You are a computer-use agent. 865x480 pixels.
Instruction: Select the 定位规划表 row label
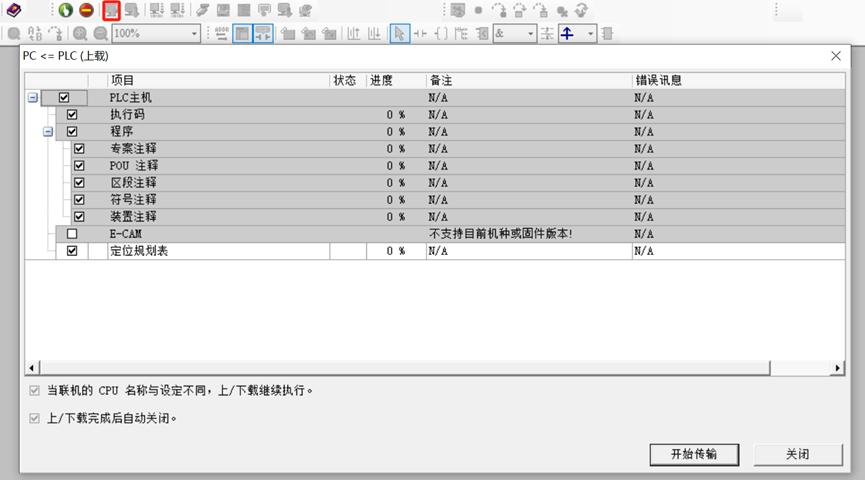(138, 251)
